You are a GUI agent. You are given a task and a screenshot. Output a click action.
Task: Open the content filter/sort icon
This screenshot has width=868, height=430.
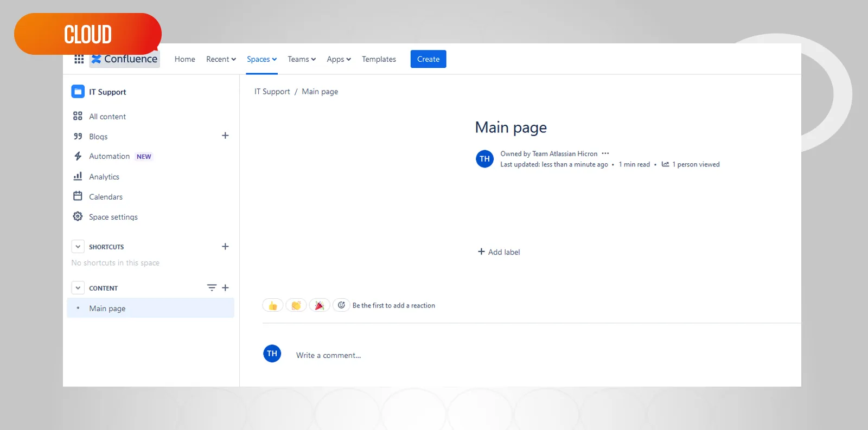click(x=212, y=288)
